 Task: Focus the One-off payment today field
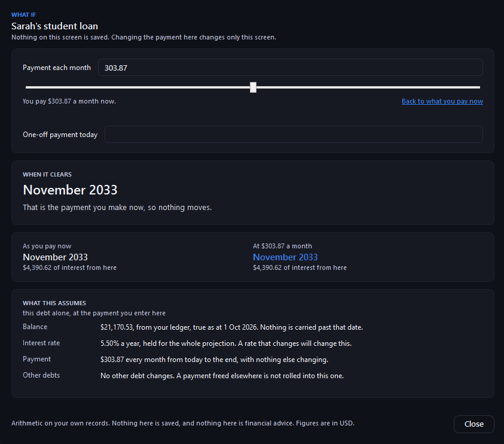coord(294,134)
